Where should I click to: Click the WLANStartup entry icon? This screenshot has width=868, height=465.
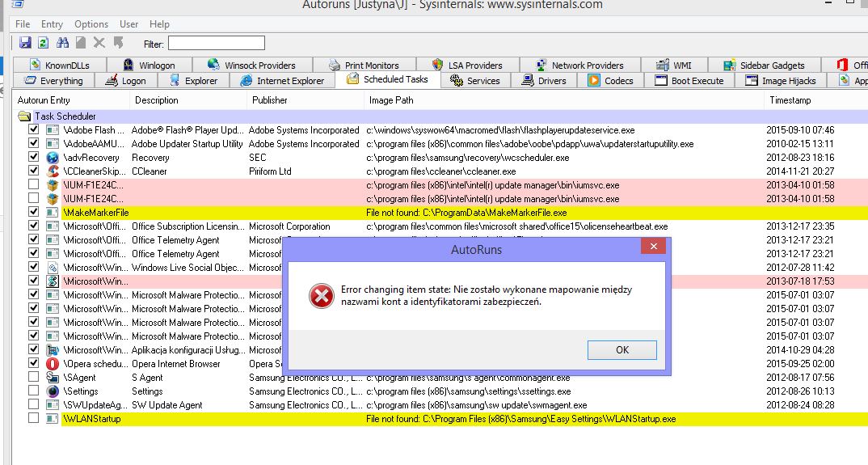click(53, 418)
